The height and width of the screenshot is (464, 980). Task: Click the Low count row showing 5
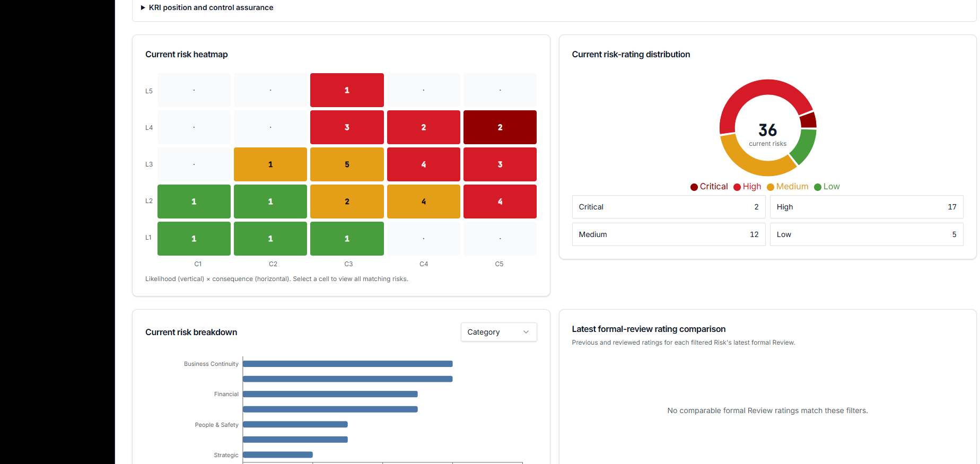(x=867, y=234)
